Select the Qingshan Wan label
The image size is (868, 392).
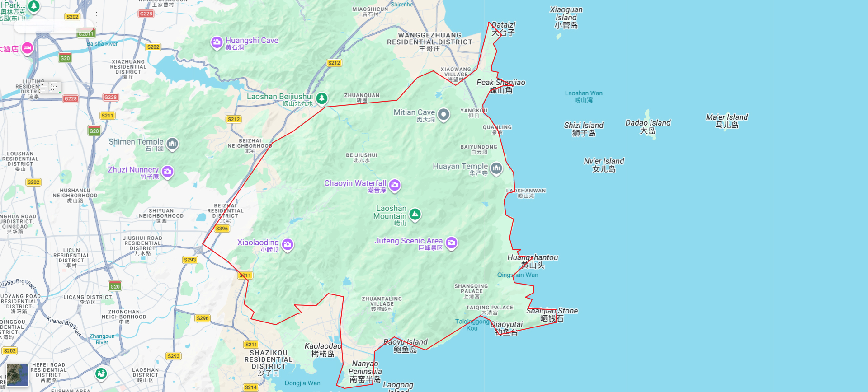point(518,275)
